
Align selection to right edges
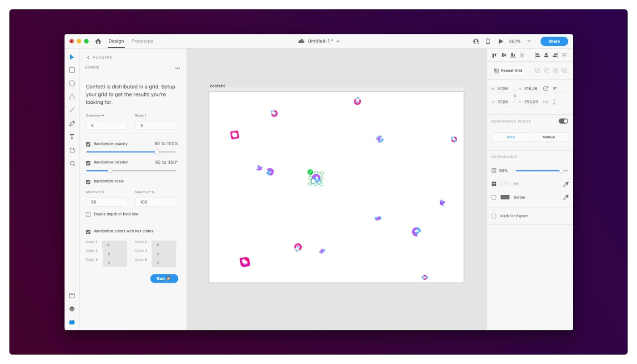point(555,55)
